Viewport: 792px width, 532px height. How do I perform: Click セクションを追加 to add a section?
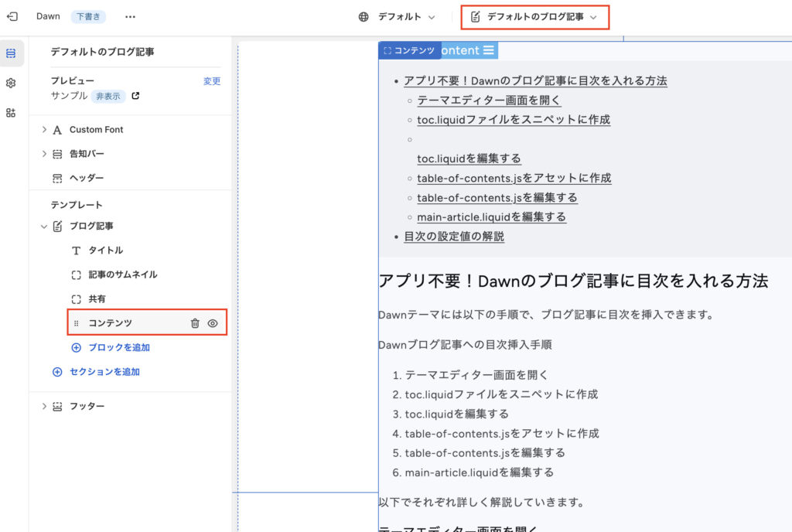(104, 371)
